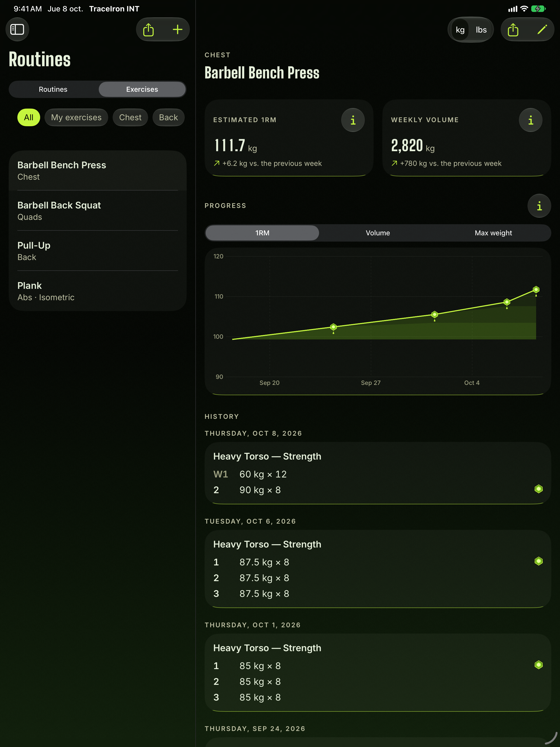The height and width of the screenshot is (747, 560).
Task: Open Weekly Volume info icon
Action: coord(530,120)
